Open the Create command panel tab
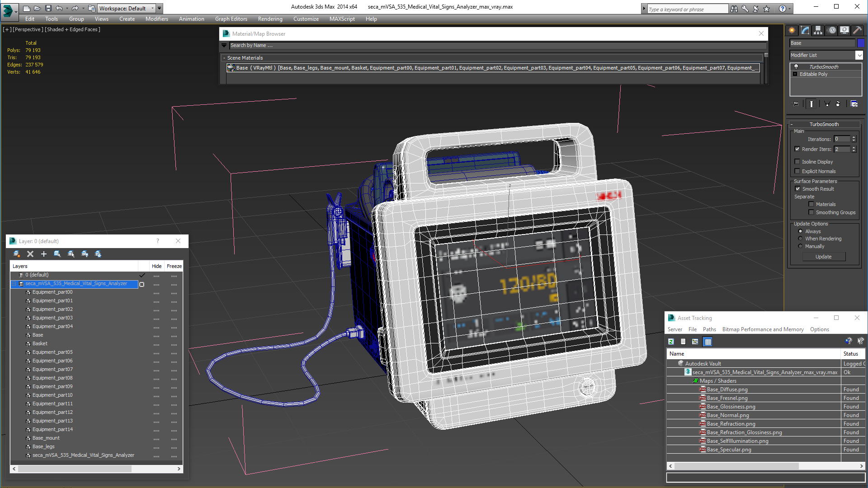This screenshot has height=488, width=868. (x=792, y=30)
